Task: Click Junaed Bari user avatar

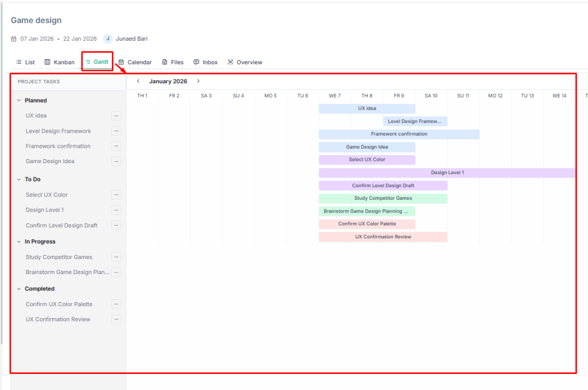Action: pos(108,39)
